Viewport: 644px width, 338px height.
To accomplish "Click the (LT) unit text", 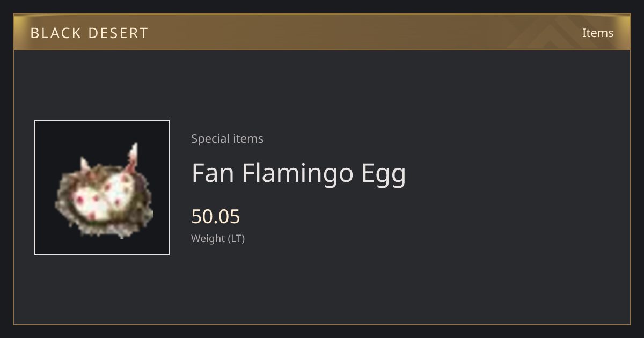I will [x=237, y=239].
